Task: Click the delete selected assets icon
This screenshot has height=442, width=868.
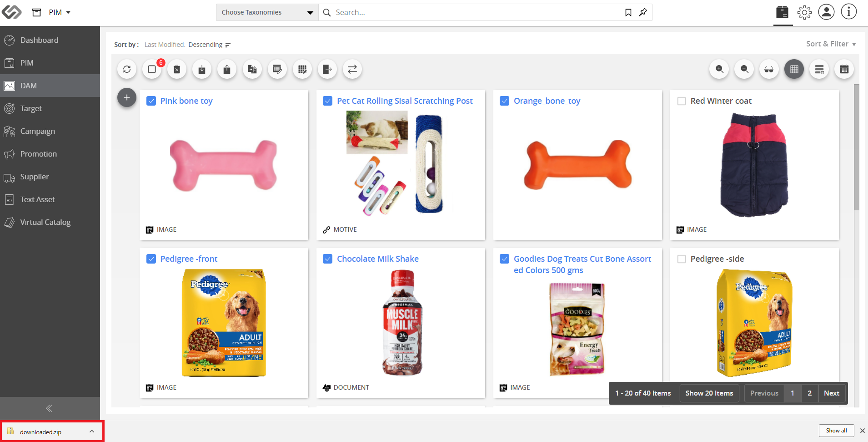Action: 177,69
